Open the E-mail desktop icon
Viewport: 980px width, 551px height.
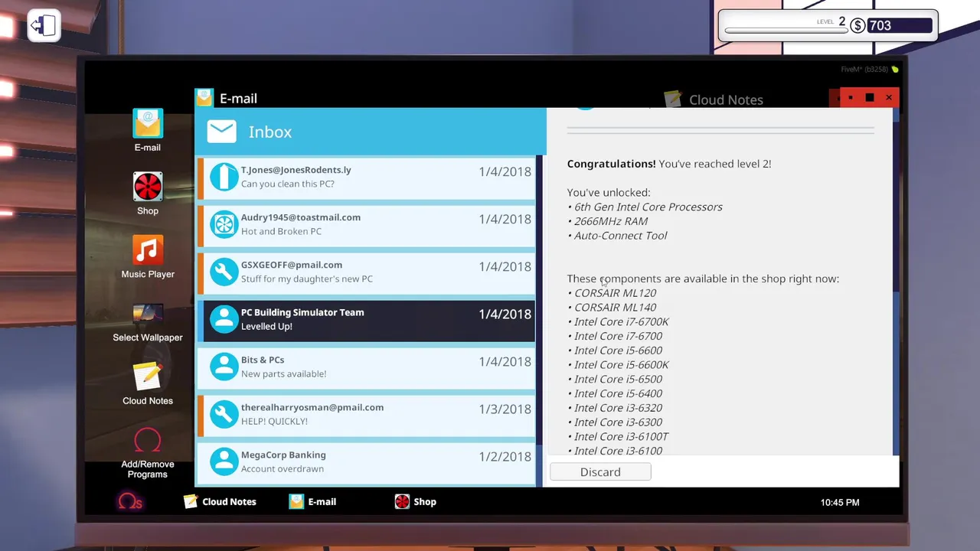[x=148, y=130]
